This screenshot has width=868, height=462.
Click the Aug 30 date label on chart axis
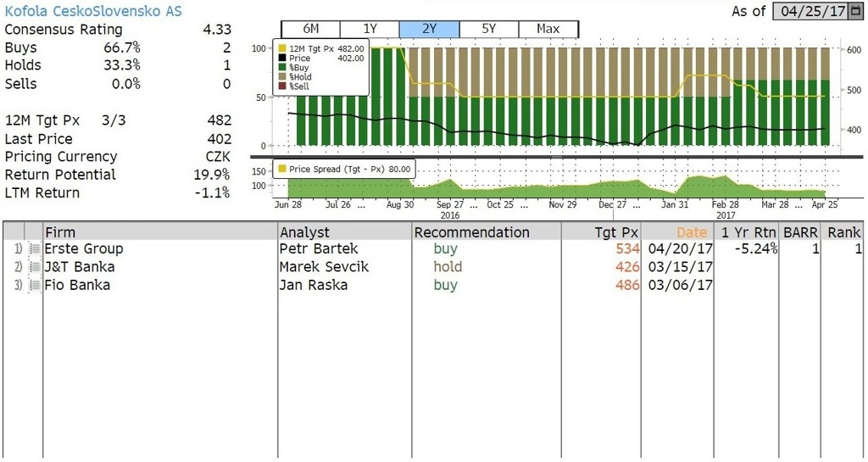(x=400, y=204)
